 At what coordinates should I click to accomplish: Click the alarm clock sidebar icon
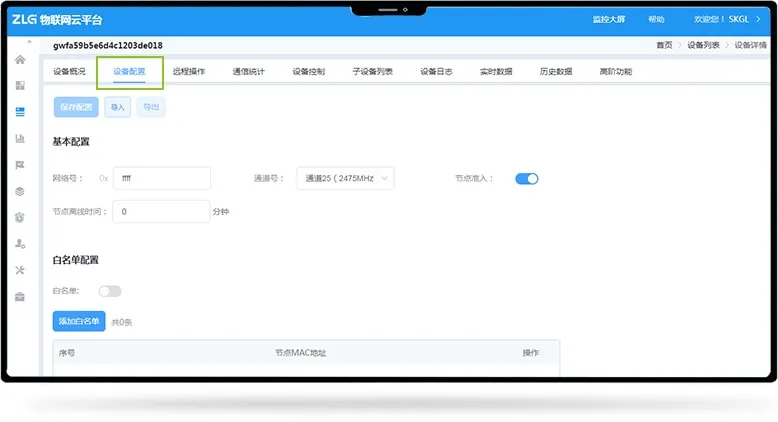coord(20,217)
